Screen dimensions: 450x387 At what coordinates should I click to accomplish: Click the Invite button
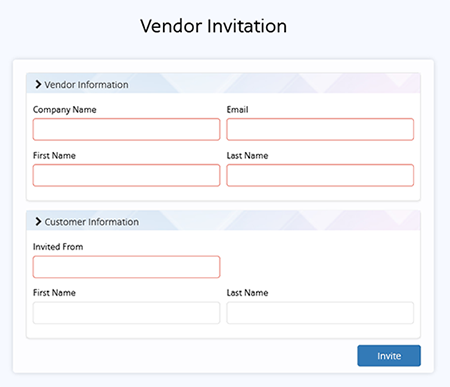point(389,356)
